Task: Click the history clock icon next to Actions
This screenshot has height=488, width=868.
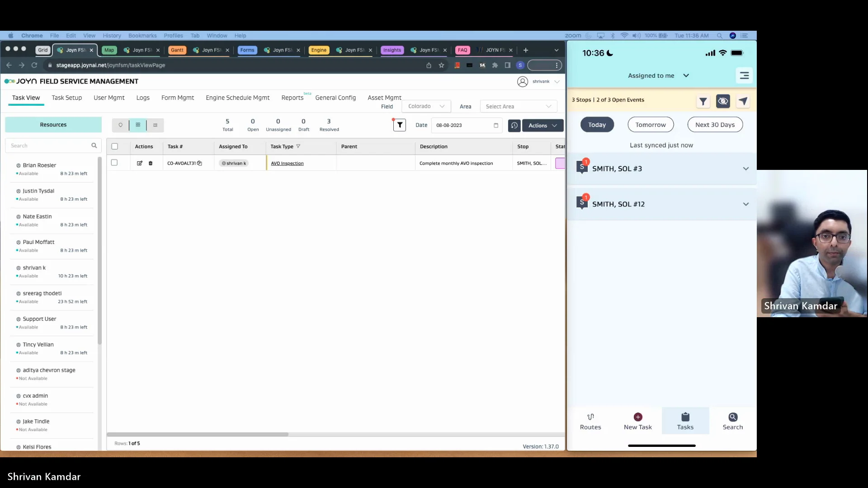Action: [x=514, y=125]
